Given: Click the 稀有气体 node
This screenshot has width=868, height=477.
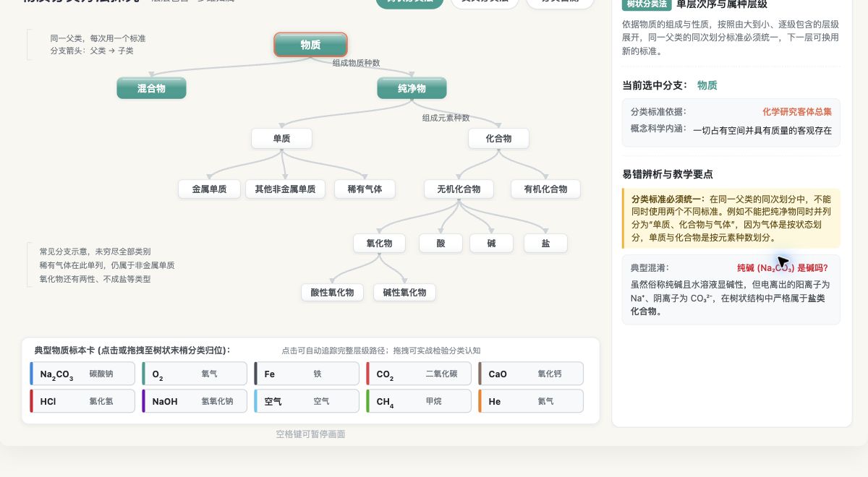Looking at the screenshot, I should pos(365,189).
